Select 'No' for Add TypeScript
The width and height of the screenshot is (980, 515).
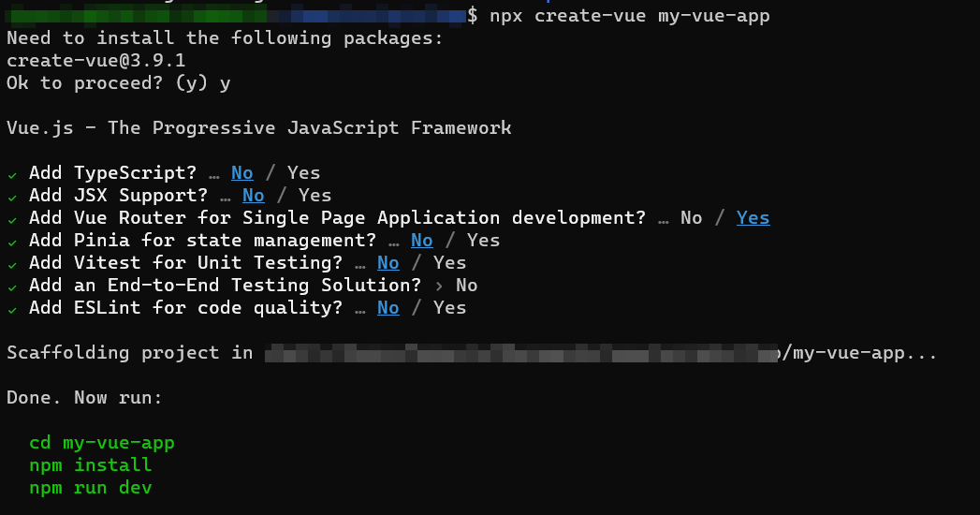click(x=241, y=173)
